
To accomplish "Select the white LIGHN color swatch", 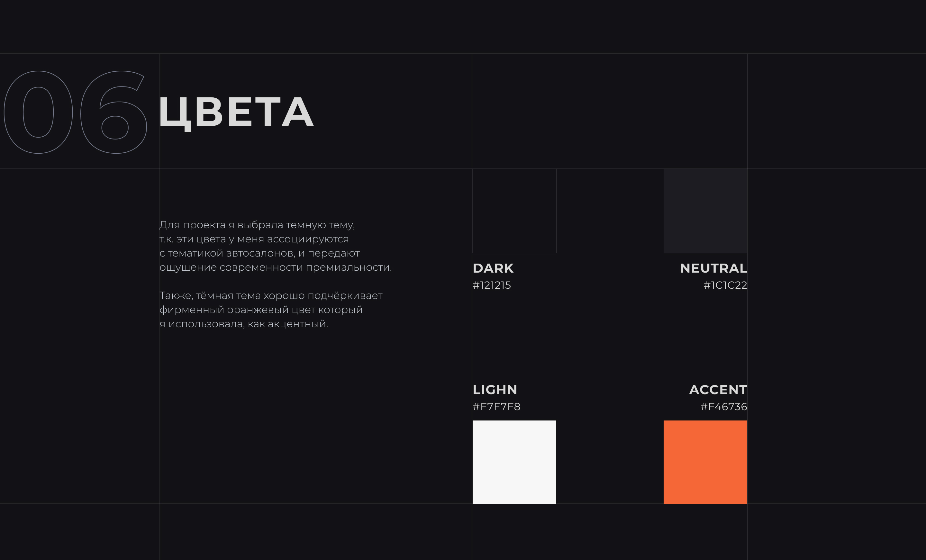I will pyautogui.click(x=514, y=462).
